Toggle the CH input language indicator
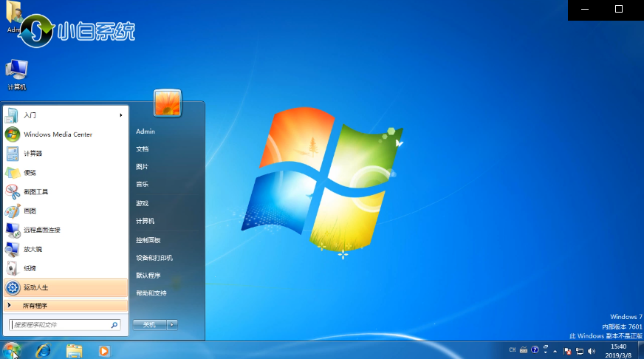644x359 pixels. pyautogui.click(x=512, y=350)
